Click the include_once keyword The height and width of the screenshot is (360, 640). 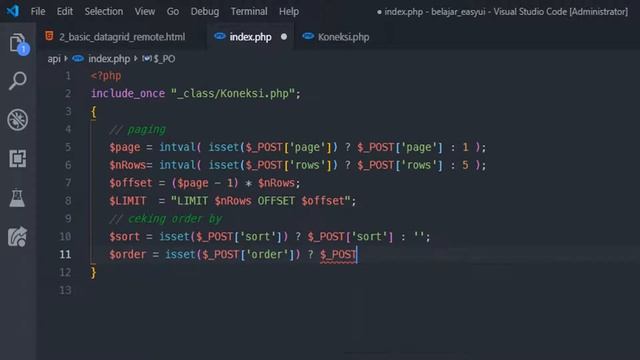pyautogui.click(x=128, y=93)
